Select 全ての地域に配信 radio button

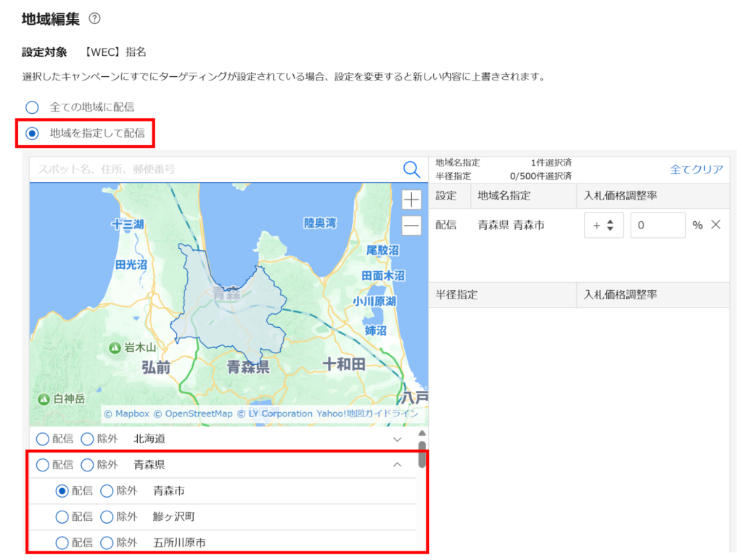[x=32, y=107]
